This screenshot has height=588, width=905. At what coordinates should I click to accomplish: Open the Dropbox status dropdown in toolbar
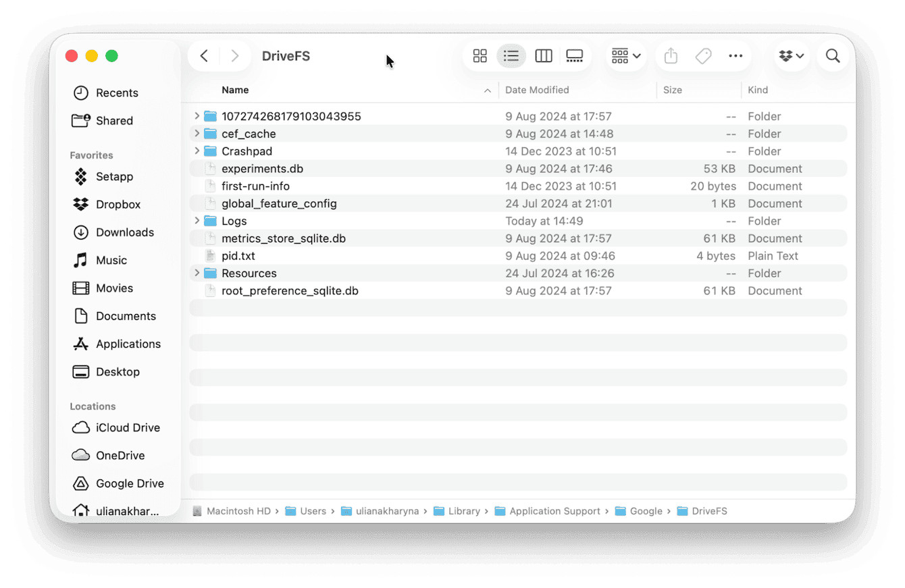point(791,55)
